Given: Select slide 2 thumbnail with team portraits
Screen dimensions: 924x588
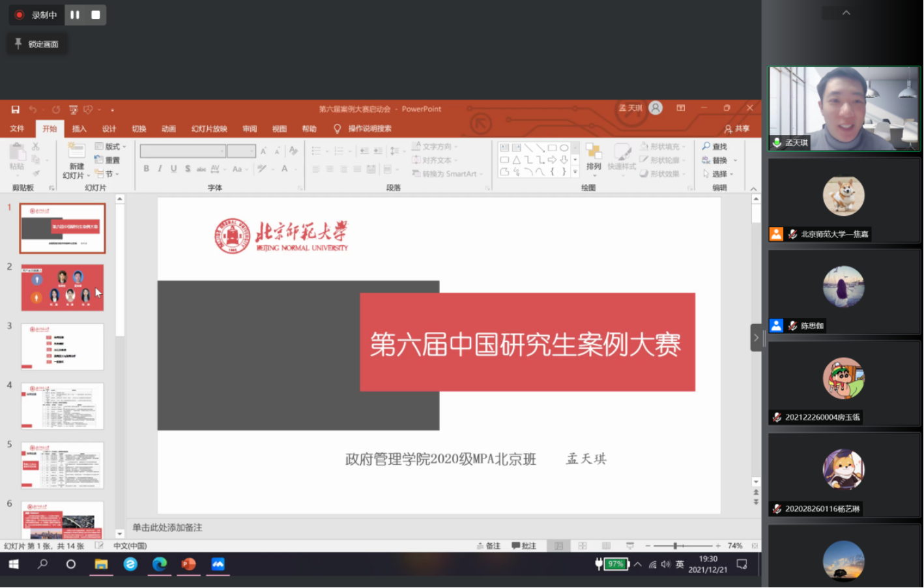Looking at the screenshot, I should [x=63, y=287].
